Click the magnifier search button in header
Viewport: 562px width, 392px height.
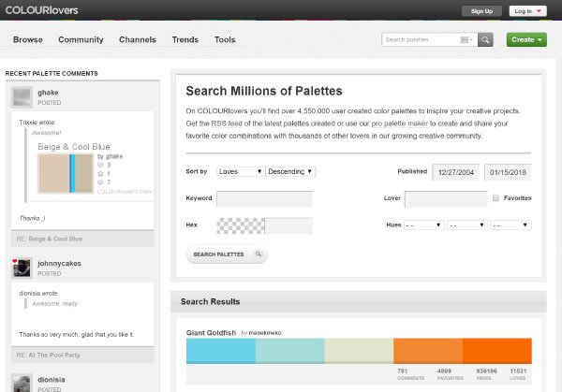(x=485, y=39)
